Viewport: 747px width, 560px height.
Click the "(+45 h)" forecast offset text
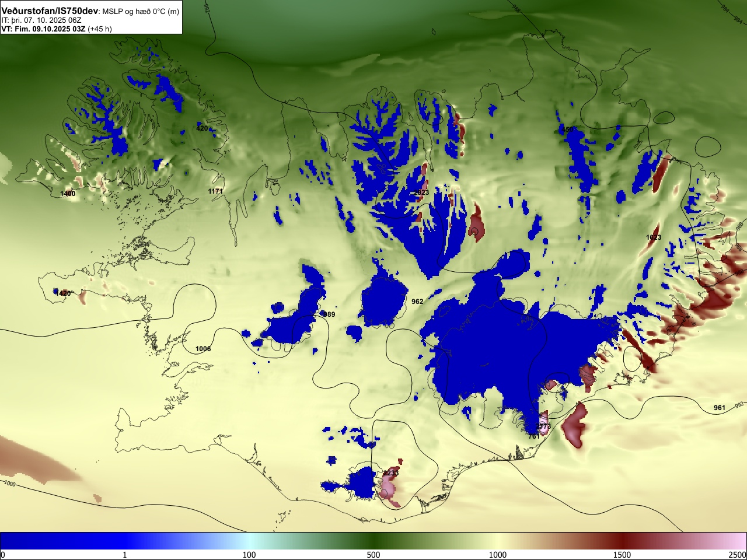(100, 29)
